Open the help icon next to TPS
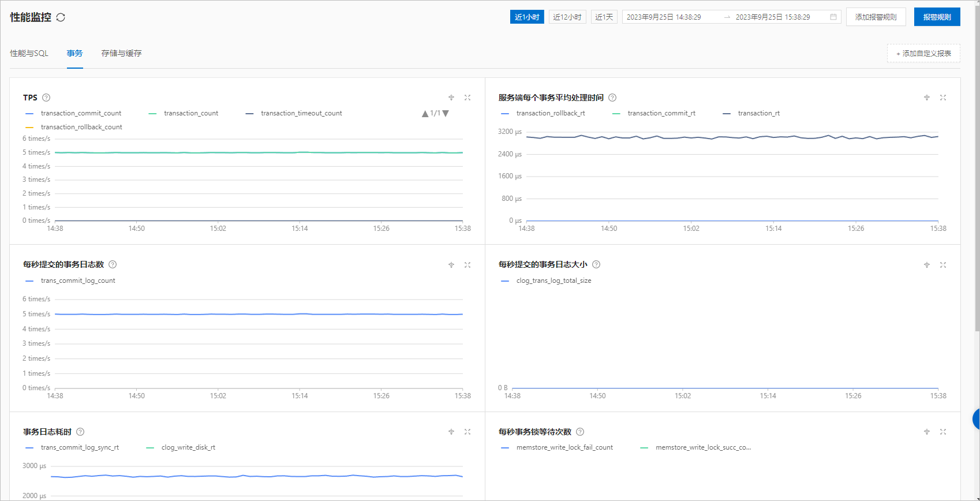 coord(46,98)
